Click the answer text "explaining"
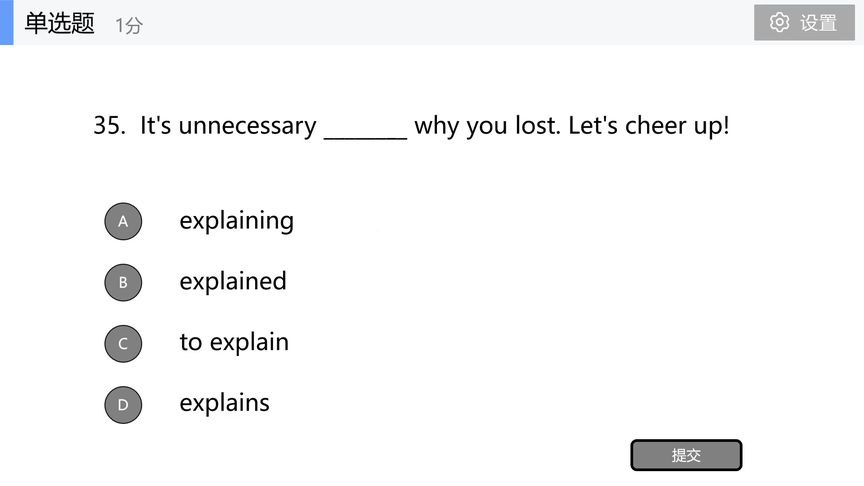The height and width of the screenshot is (486, 864). (236, 222)
